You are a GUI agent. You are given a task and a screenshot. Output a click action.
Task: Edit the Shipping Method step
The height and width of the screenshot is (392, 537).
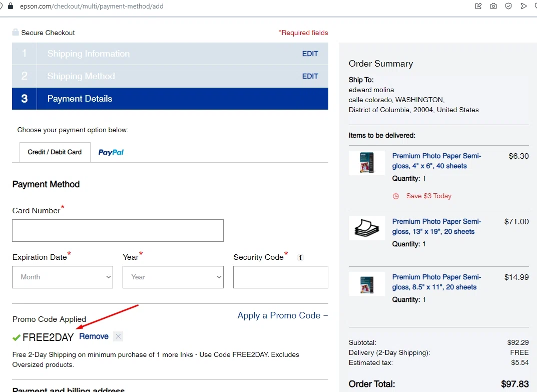click(x=310, y=76)
